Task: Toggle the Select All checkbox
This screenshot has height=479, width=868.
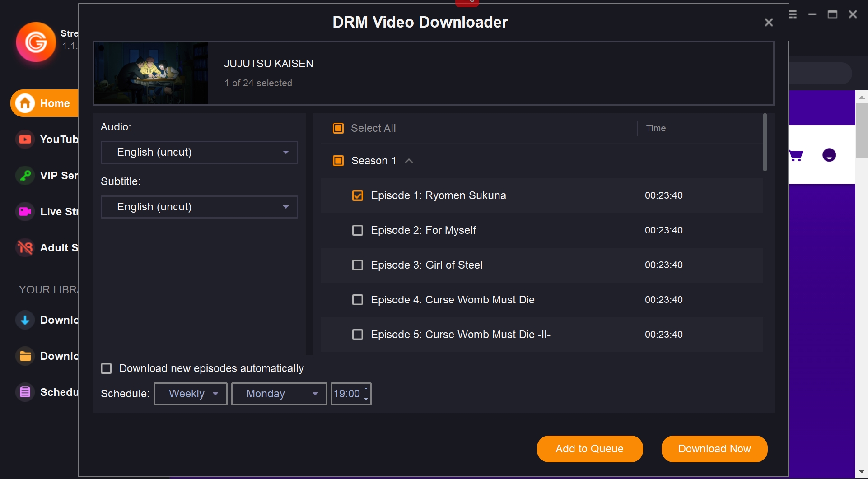Action: 338,128
